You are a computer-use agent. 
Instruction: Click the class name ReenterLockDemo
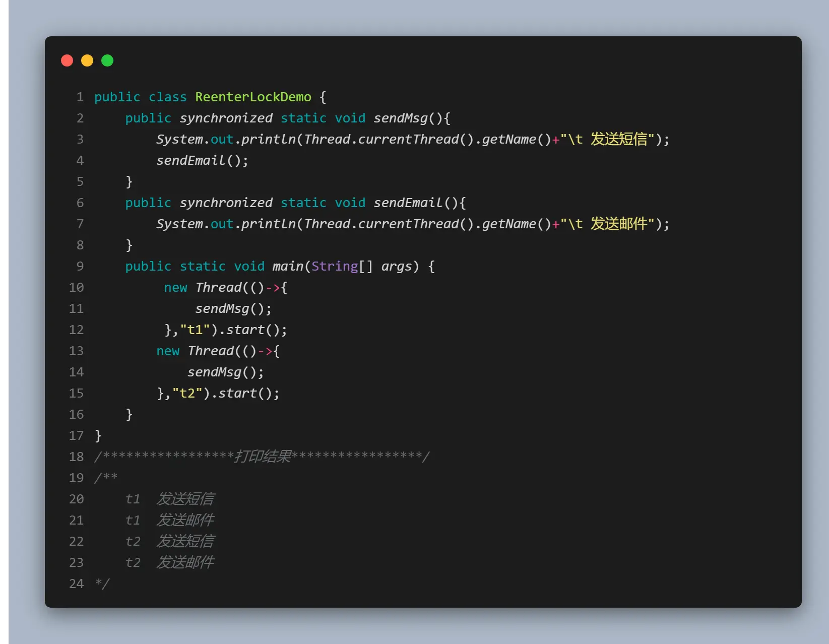click(x=253, y=97)
